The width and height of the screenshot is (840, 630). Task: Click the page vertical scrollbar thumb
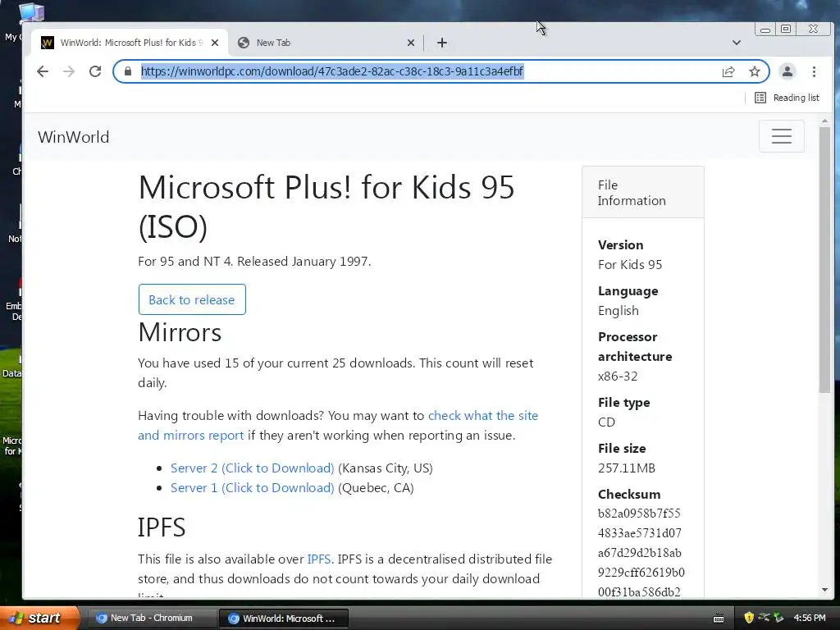coord(824,260)
